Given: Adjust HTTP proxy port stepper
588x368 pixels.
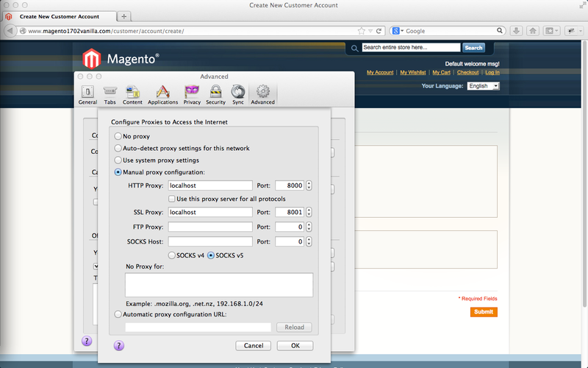Looking at the screenshot, I should pos(309,185).
